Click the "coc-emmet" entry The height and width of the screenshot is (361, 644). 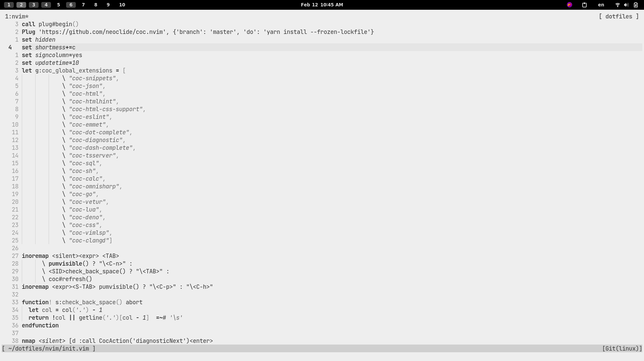87,125
